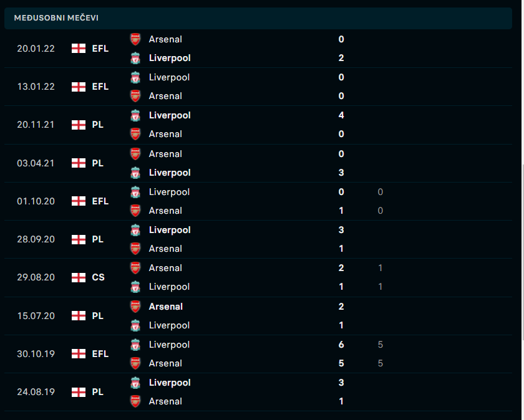The image size is (524, 420).
Task: Select the CS competition label for 29.08.20
Action: 99,277
